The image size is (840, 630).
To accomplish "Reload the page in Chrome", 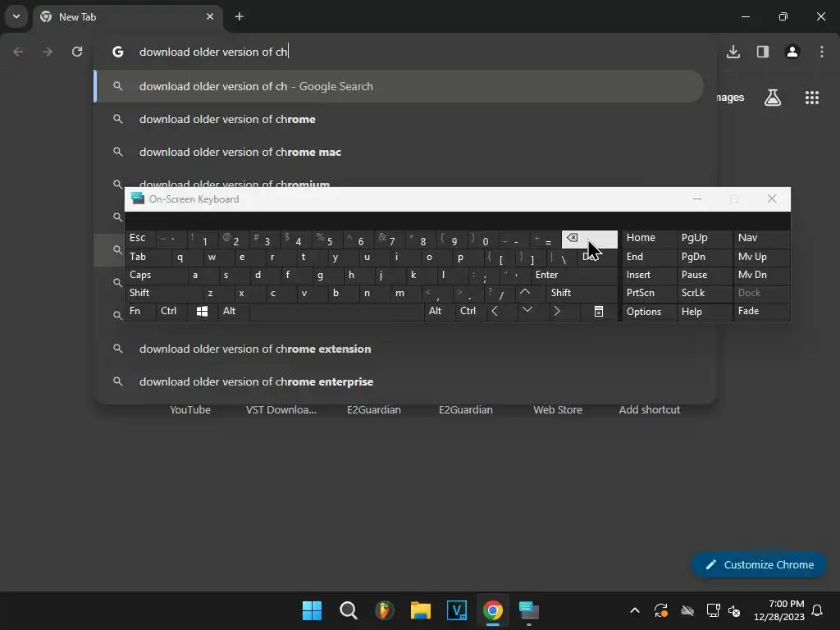I will click(x=77, y=52).
